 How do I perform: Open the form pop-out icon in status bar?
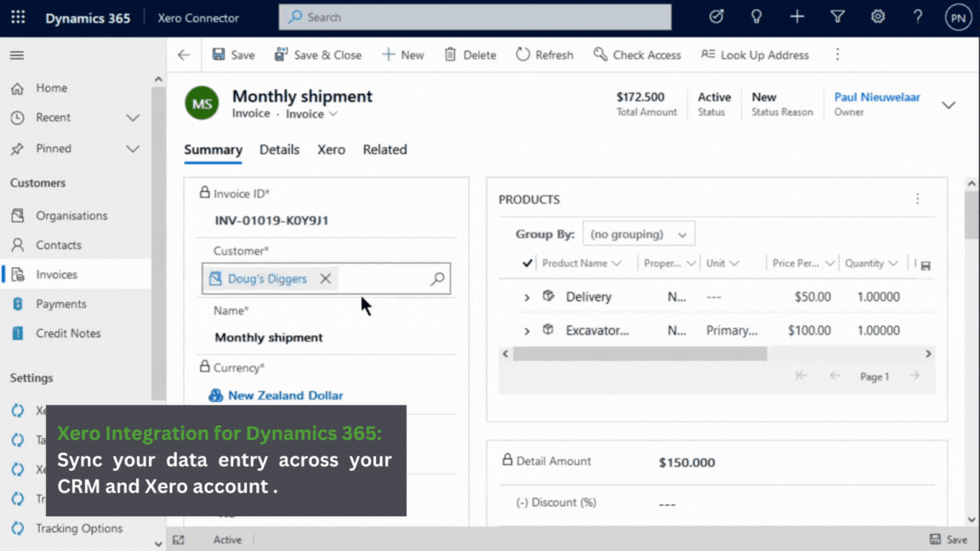pyautogui.click(x=179, y=540)
